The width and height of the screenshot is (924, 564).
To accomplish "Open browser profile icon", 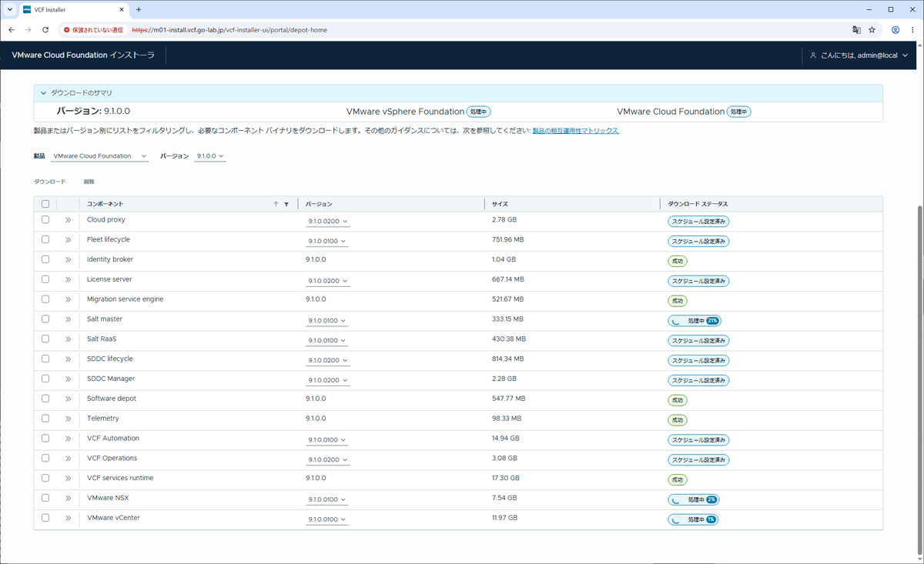I will [896, 30].
